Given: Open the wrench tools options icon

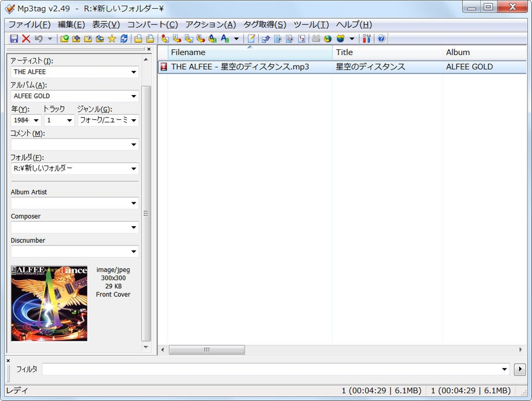Looking at the screenshot, I should (x=367, y=38).
